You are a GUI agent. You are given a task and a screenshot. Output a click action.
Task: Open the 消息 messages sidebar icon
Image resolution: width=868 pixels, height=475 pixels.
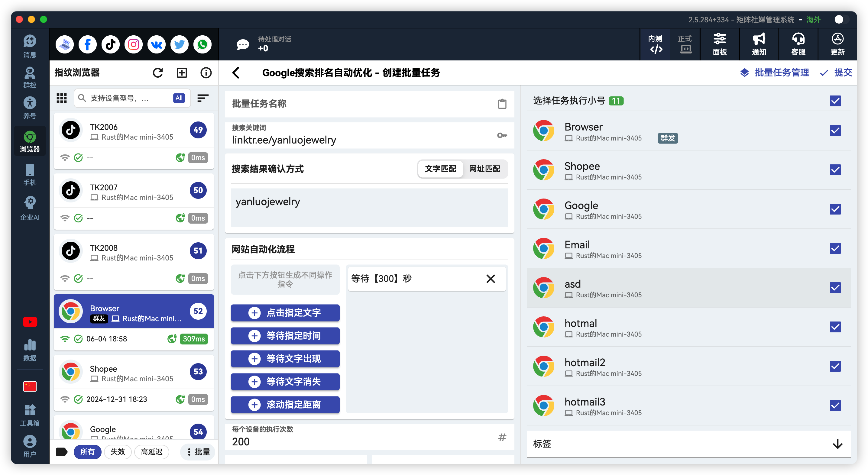[30, 46]
